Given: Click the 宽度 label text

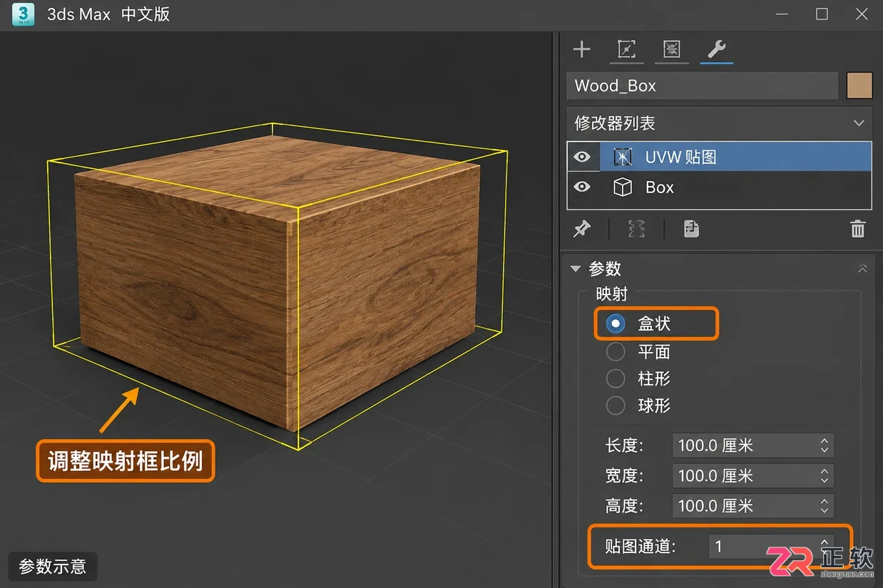Looking at the screenshot, I should [624, 475].
